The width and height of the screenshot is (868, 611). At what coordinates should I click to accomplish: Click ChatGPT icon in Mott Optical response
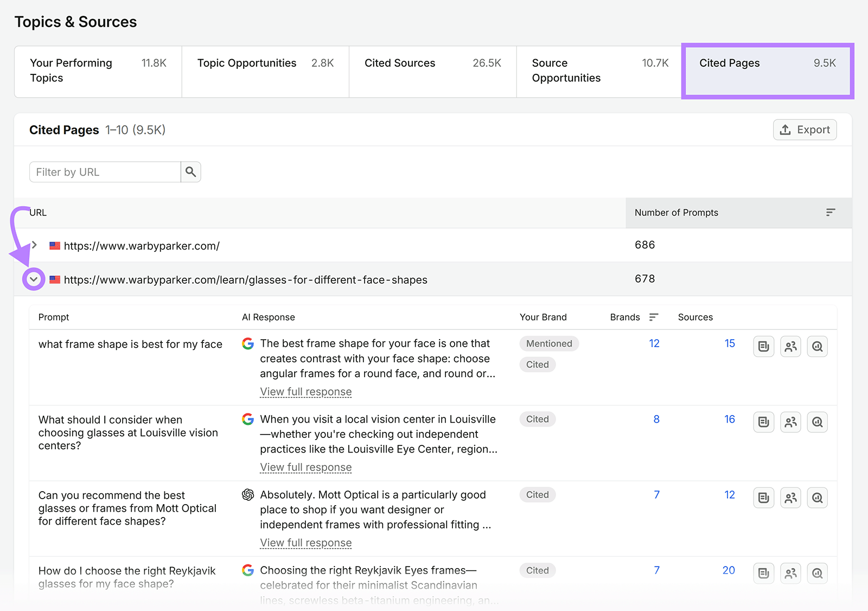click(248, 494)
